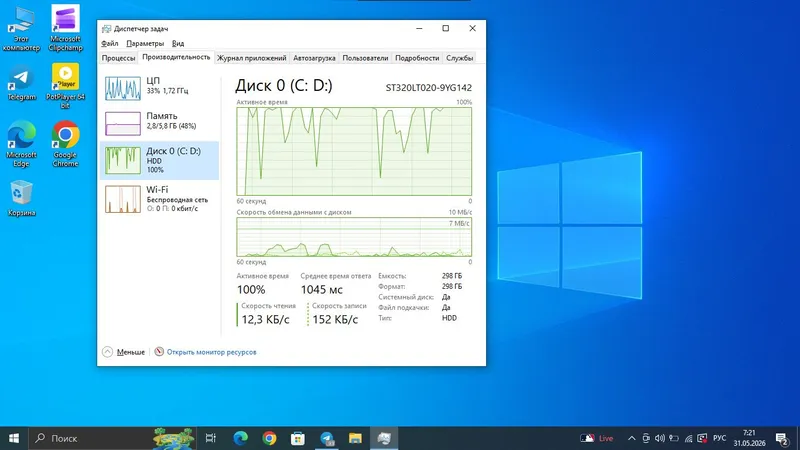Click the battery tray icon
Screen dimensions: 800x450
(674, 438)
